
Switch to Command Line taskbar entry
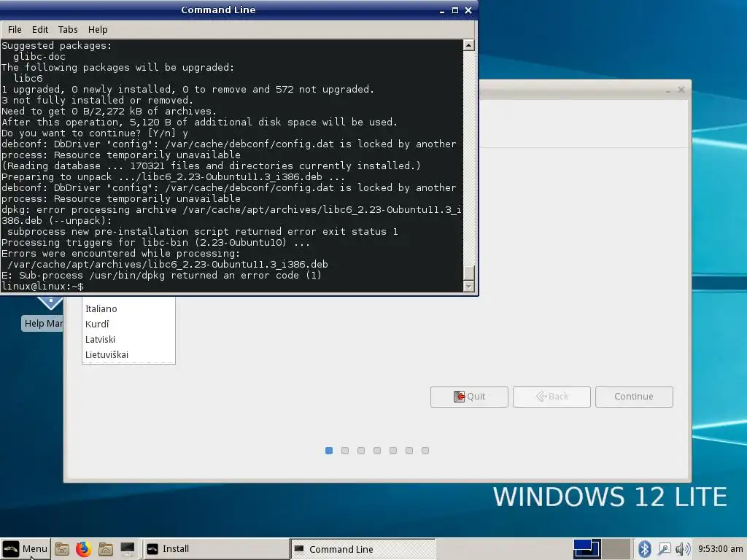tap(363, 548)
